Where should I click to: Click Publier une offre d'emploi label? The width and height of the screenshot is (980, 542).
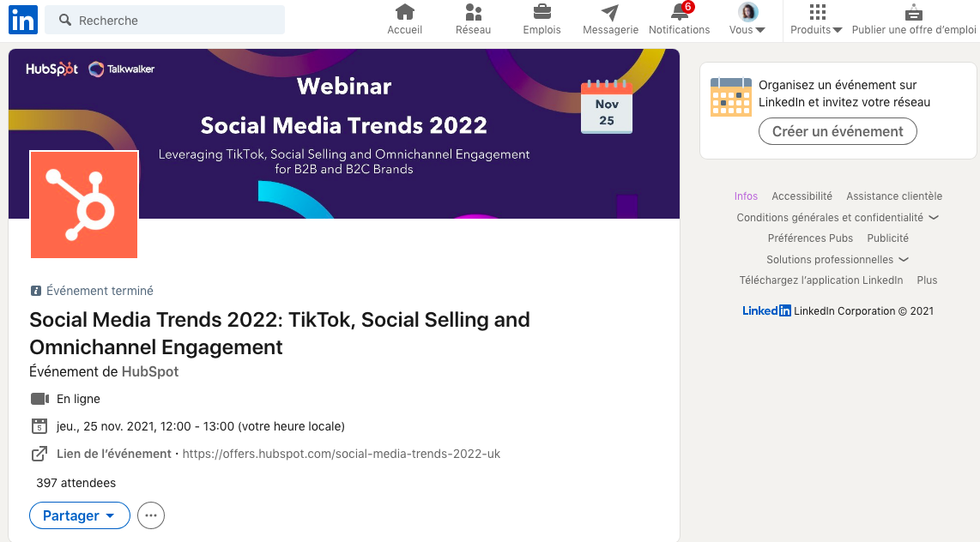click(x=914, y=29)
